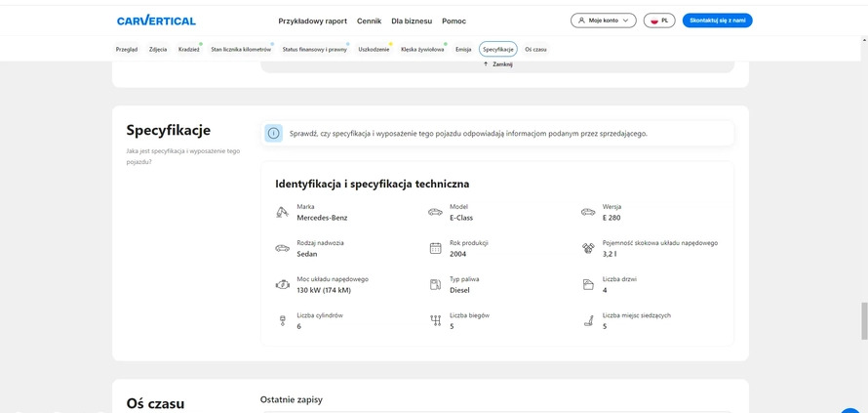
Task: Click the Ostatnie zapisy label
Action: coord(292,399)
